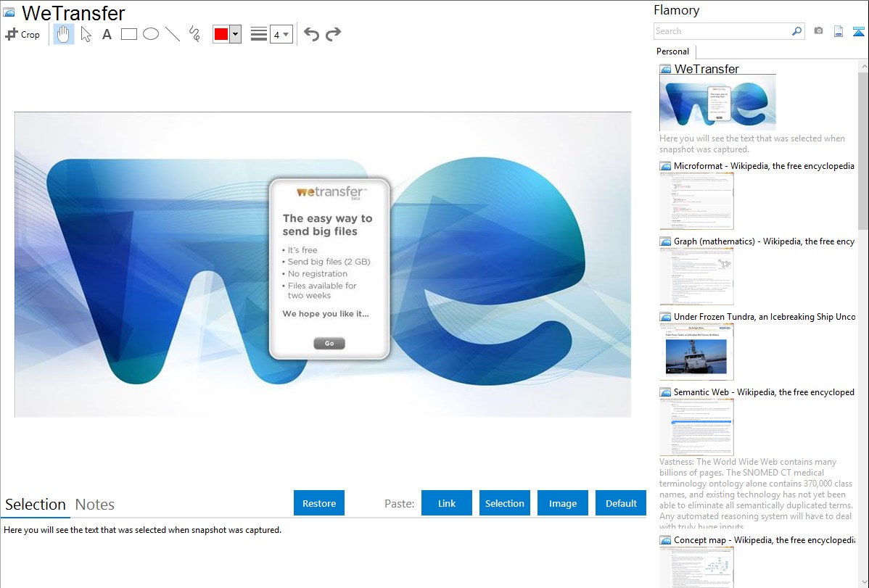This screenshot has height=588, width=869.
Task: Click the Paste Selection button
Action: pyautogui.click(x=505, y=503)
